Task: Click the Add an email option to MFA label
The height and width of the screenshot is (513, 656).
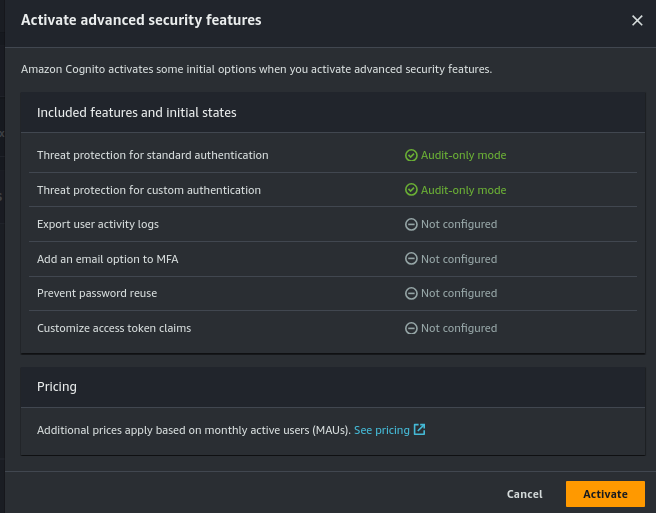Action: pyautogui.click(x=107, y=259)
